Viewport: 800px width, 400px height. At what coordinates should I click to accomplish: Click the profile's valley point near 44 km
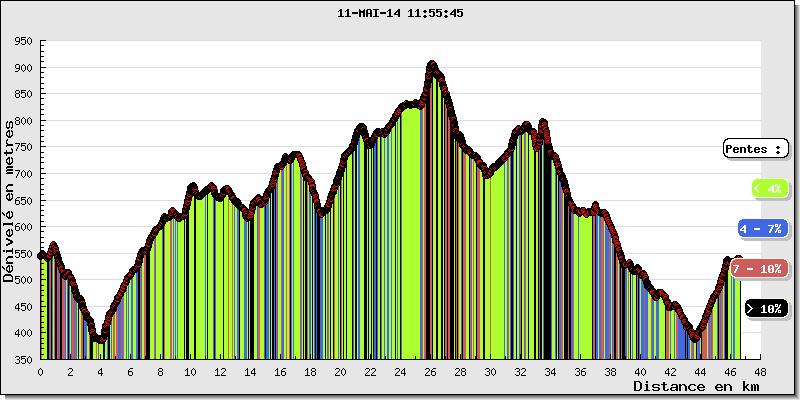tap(694, 337)
